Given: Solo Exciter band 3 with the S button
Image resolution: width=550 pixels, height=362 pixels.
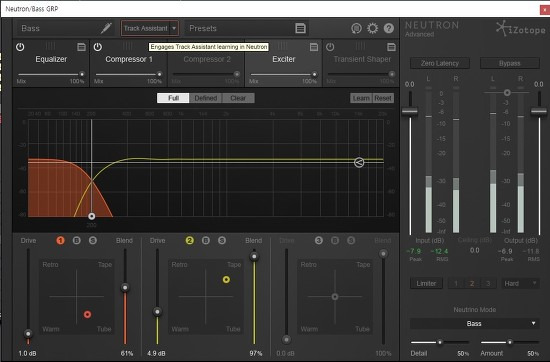Looking at the screenshot, I should [351, 240].
